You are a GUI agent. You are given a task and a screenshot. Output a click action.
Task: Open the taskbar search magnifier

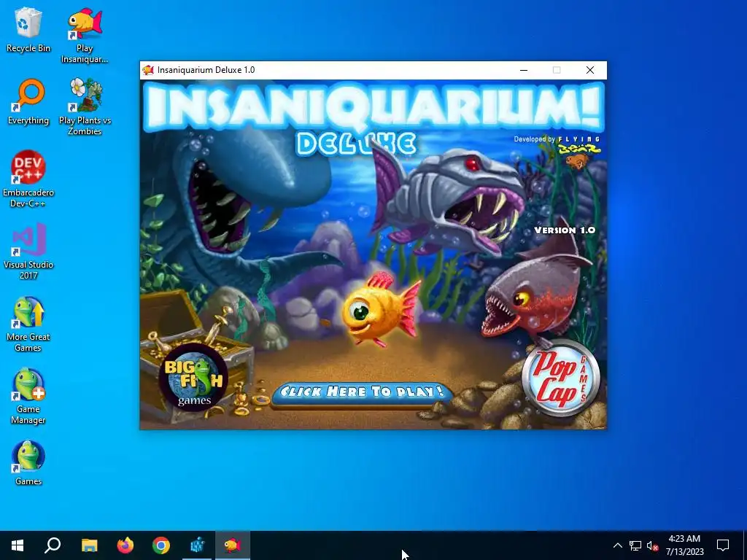point(53,545)
